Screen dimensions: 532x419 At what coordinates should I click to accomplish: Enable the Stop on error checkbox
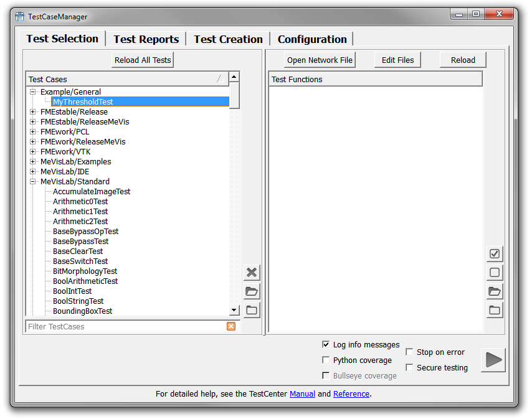point(409,352)
